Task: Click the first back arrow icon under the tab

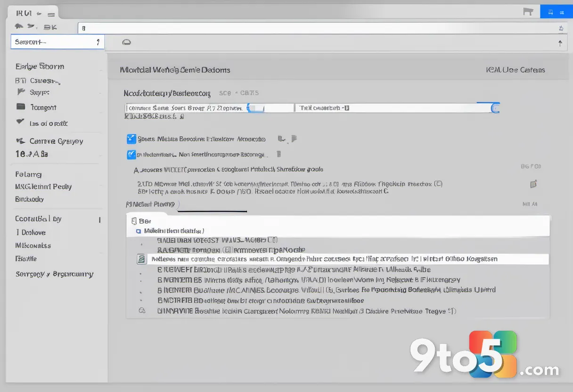Action: [x=19, y=27]
